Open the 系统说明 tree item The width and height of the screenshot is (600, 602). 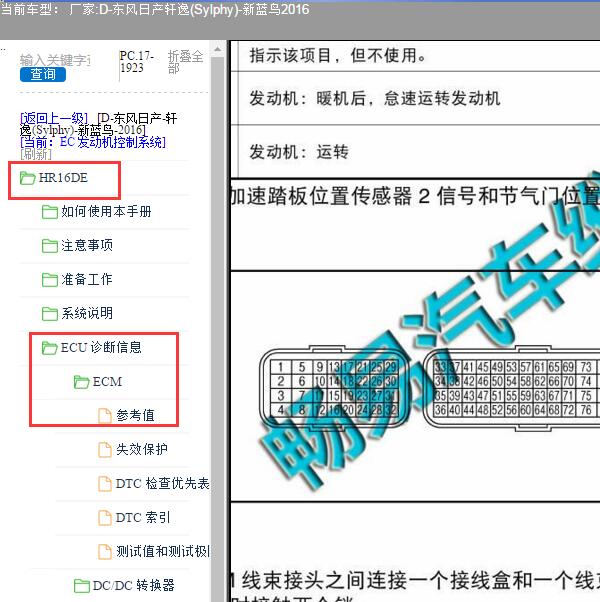(87, 313)
